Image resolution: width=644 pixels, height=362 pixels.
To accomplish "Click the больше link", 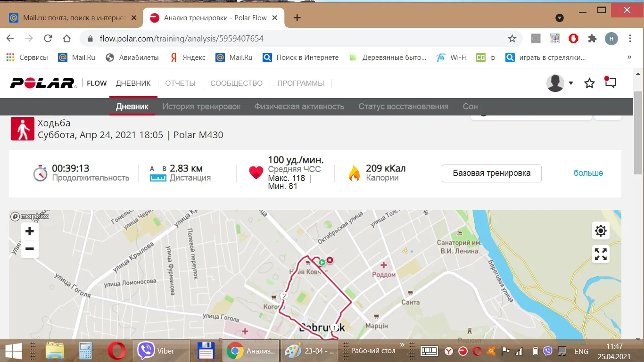I will (588, 173).
